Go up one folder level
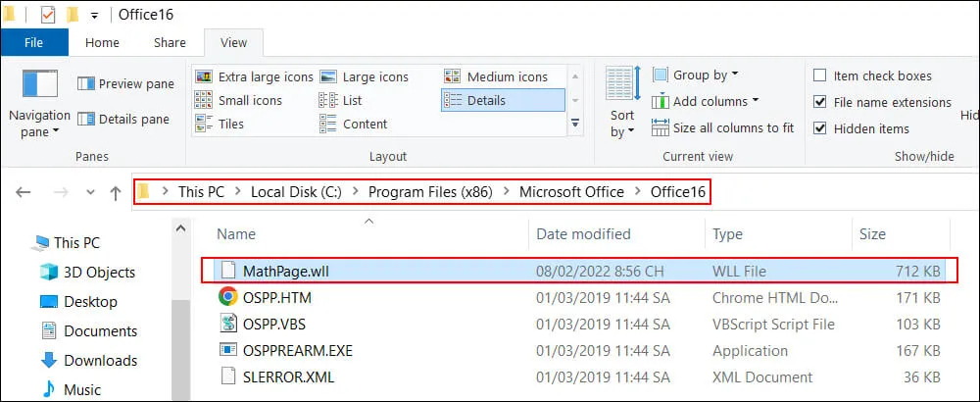Image resolution: width=980 pixels, height=402 pixels. (x=115, y=192)
